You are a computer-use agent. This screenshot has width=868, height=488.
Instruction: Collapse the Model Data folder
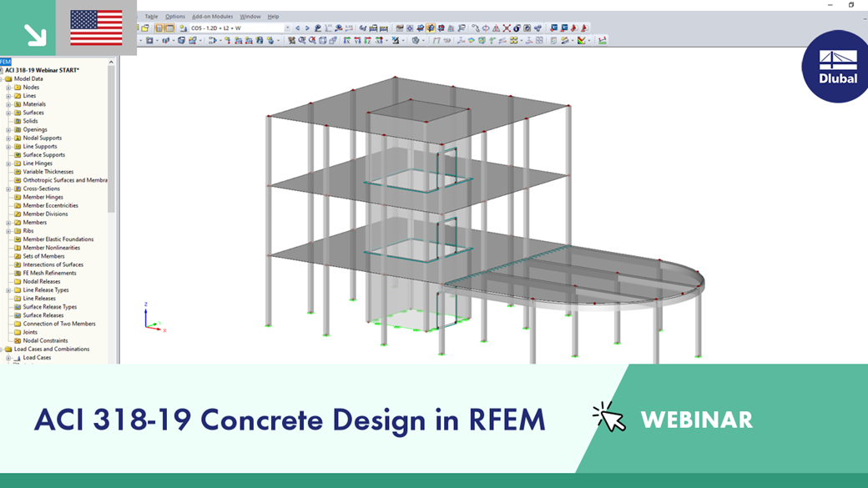point(2,79)
